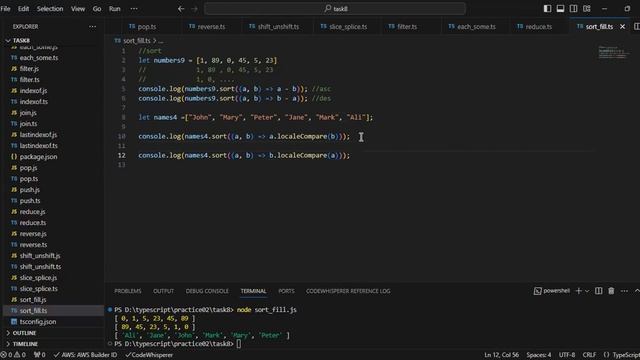This screenshot has height=360, width=640.
Task: Toggle primary side bar layout icon
Action: (547, 9)
